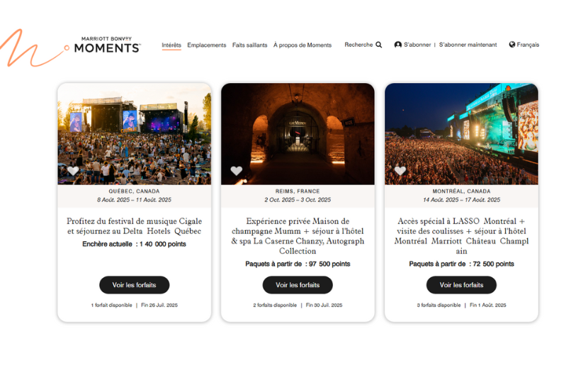
Task: View packages for Maison Mumm experience
Action: 298,285
